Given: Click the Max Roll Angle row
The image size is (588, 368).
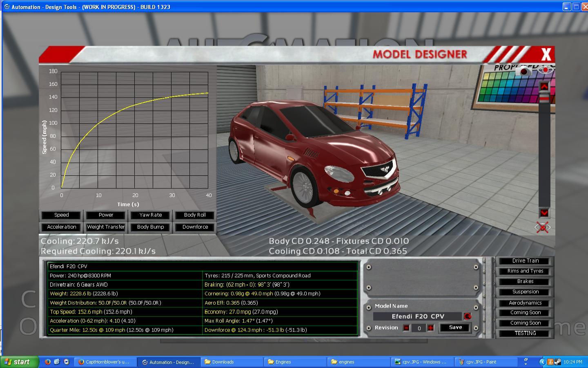Looking at the screenshot, I should (280, 321).
